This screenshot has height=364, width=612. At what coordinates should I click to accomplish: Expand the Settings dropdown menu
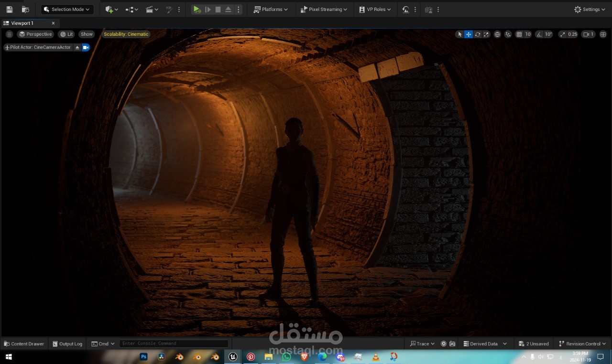(x=590, y=10)
